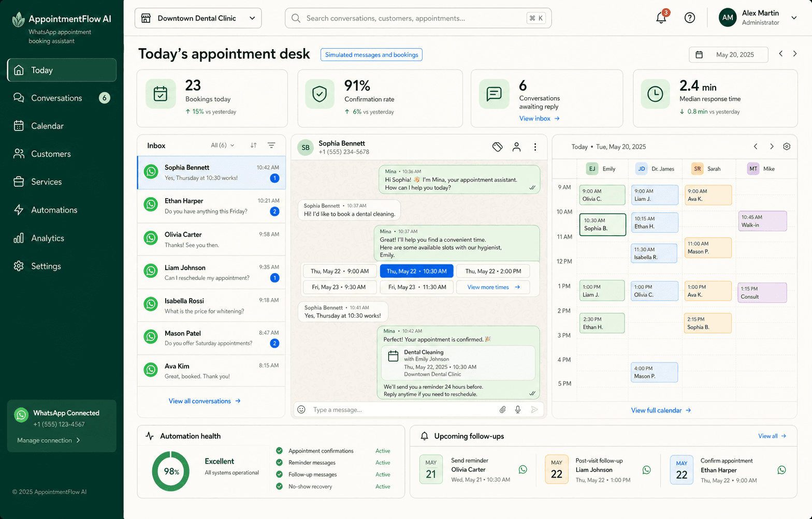This screenshot has height=519, width=812.
Task: Open the May 20, 2025 date picker
Action: click(x=728, y=54)
